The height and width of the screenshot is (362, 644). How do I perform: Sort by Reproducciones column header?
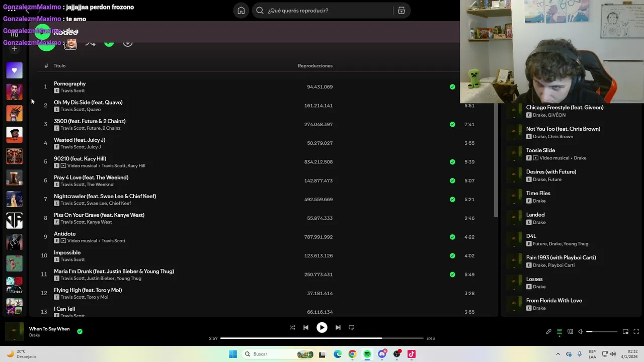pyautogui.click(x=315, y=66)
